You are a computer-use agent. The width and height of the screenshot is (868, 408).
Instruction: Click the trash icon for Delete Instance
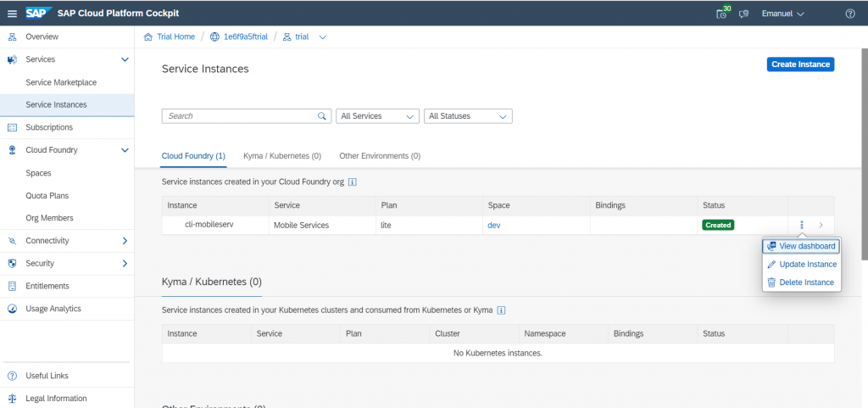point(771,282)
